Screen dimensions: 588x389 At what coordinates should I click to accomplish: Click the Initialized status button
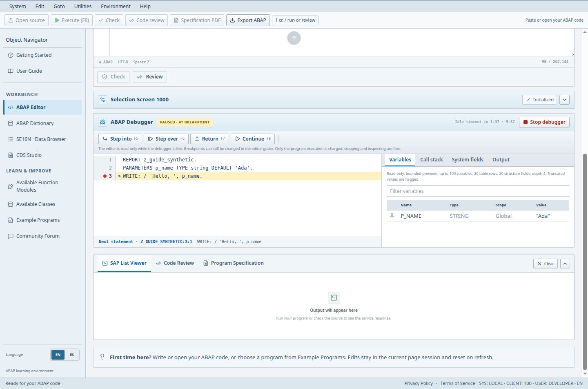click(539, 100)
